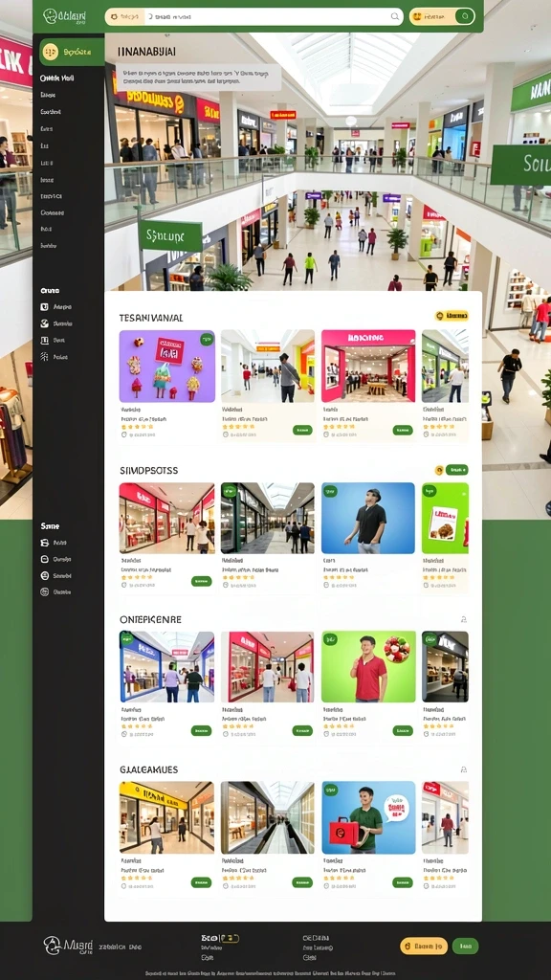Click the green badge on the blue man thumbnail

click(330, 491)
